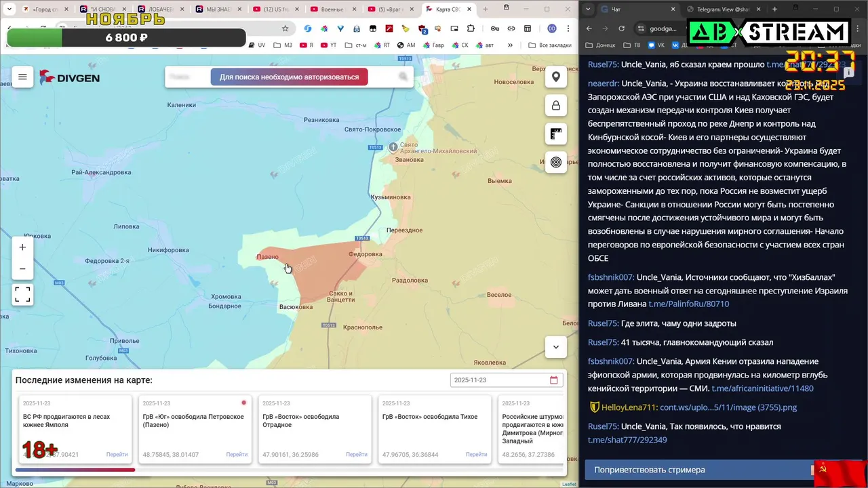The image size is (868, 488).
Task: Open the UV bookmark
Action: (257, 45)
